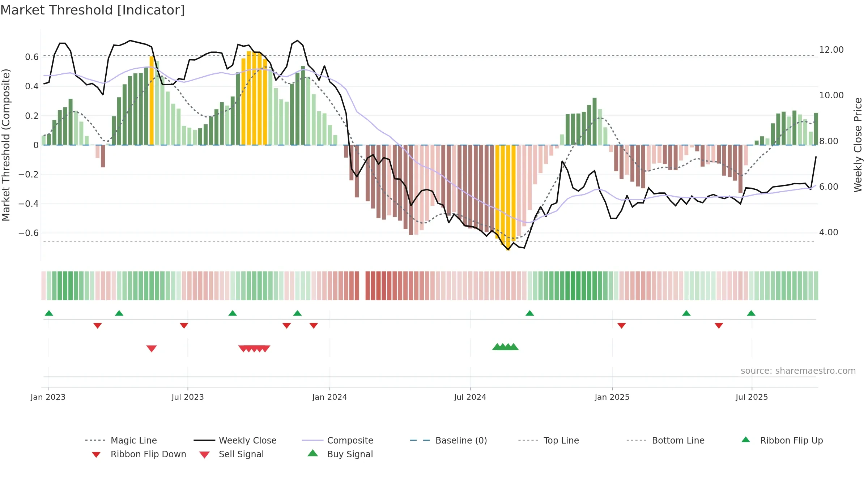Click the red flip-down marker just after Jan 2025
This screenshot has height=488, width=868.
pos(622,326)
